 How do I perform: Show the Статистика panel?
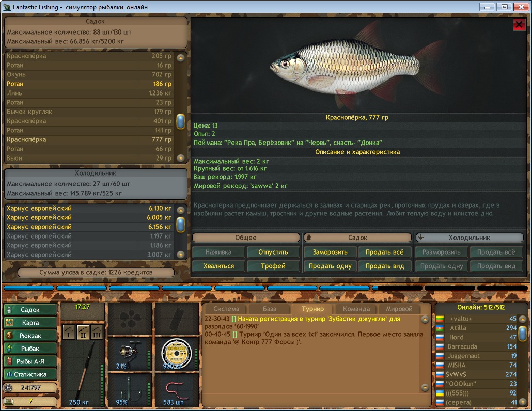[30, 374]
